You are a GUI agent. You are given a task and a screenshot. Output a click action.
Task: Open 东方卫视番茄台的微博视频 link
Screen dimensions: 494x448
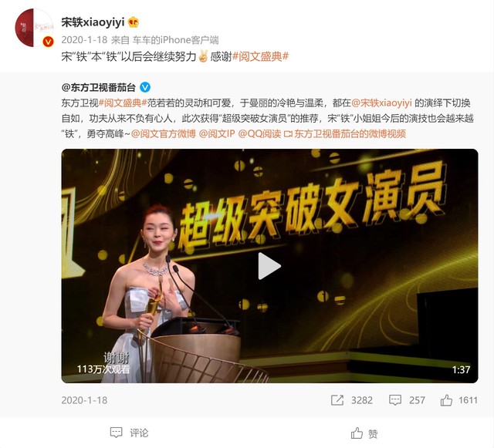tap(345, 134)
